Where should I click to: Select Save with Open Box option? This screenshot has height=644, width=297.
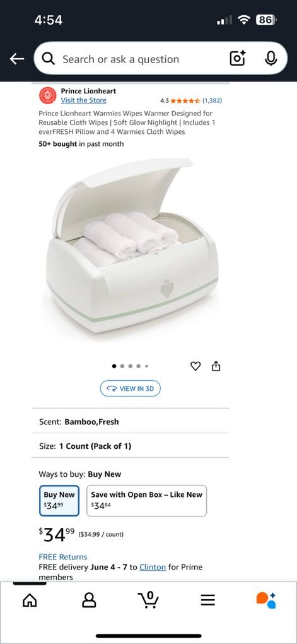click(146, 501)
